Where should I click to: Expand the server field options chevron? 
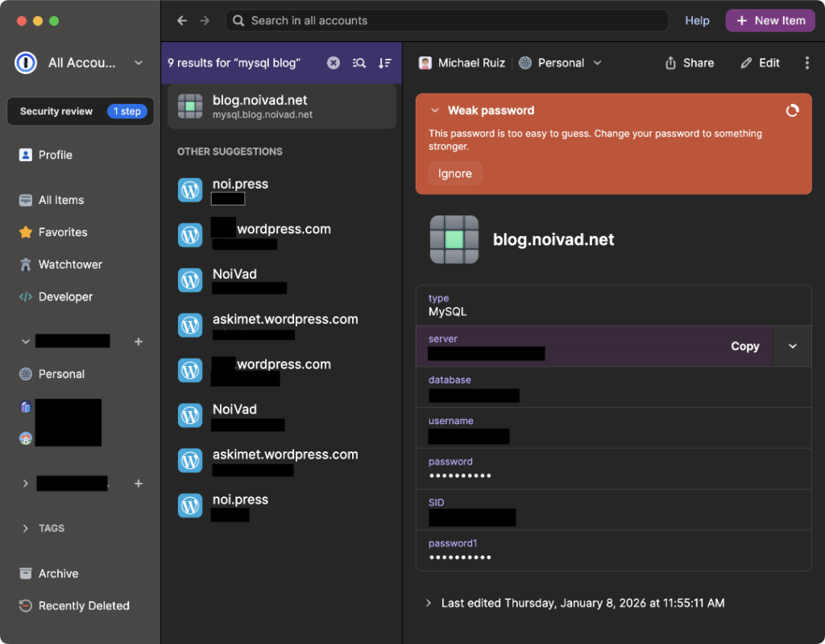[x=792, y=346]
